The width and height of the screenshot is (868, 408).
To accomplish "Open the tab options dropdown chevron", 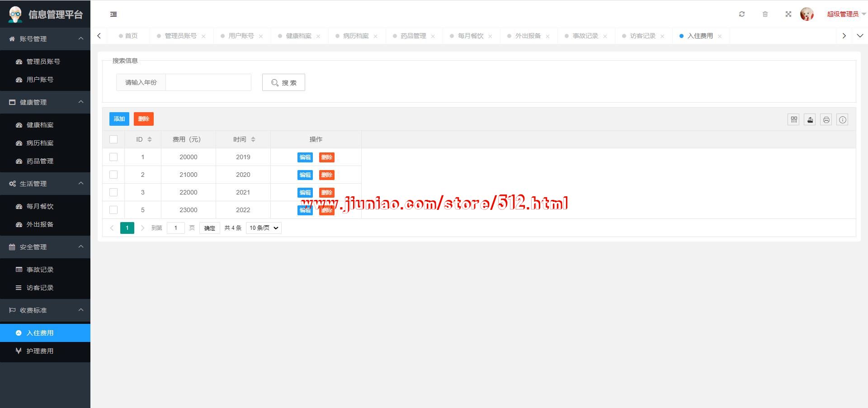I will coord(860,36).
